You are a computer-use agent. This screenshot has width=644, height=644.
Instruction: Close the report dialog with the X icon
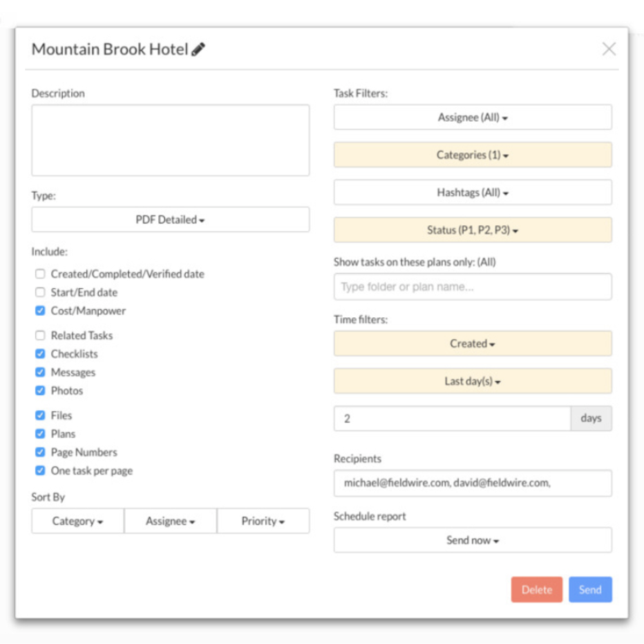[608, 48]
